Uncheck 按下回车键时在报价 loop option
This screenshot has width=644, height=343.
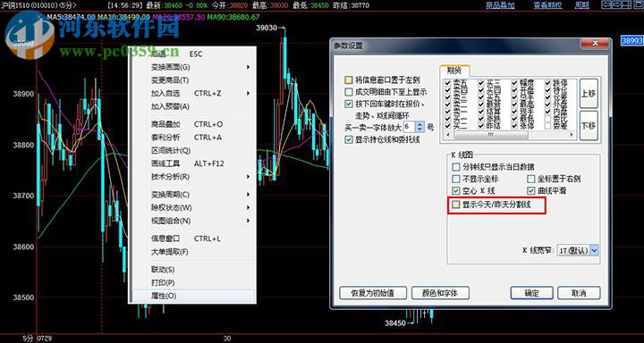pyautogui.click(x=349, y=104)
